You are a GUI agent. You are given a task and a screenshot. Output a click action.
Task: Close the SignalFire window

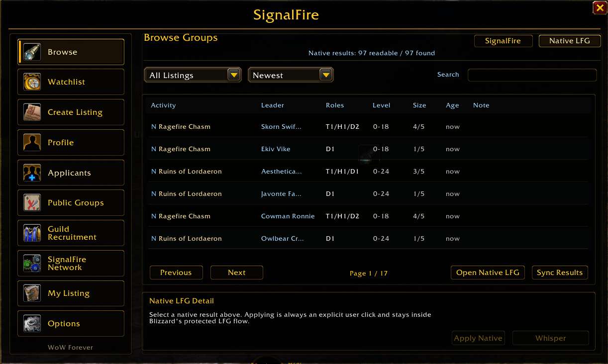[x=599, y=8]
